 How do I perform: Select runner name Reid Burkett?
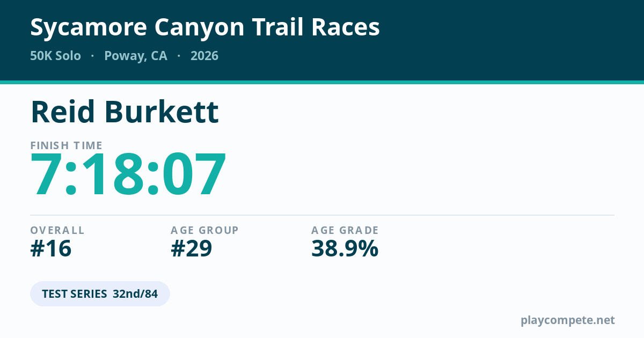(125, 112)
